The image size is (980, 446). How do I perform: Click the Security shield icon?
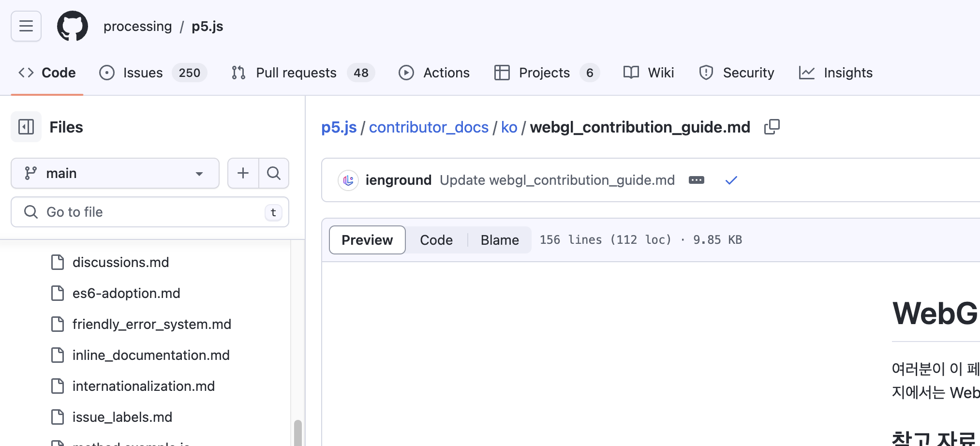(706, 73)
